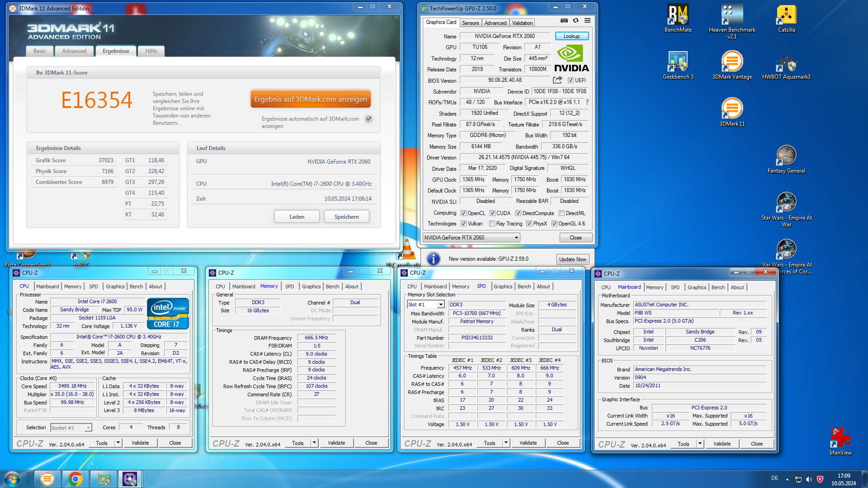Open the BenchMate desktop shortcut
Screen dimensions: 868x488
coord(678,18)
